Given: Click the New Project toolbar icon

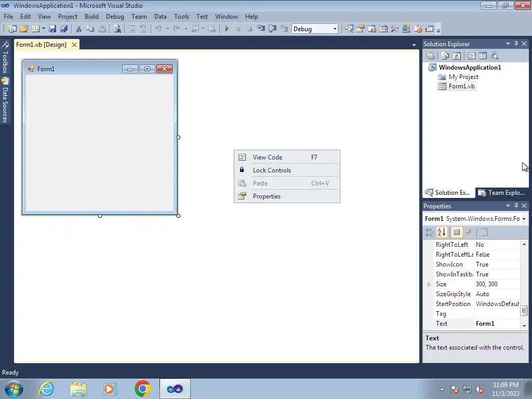Looking at the screenshot, I should 12,29.
